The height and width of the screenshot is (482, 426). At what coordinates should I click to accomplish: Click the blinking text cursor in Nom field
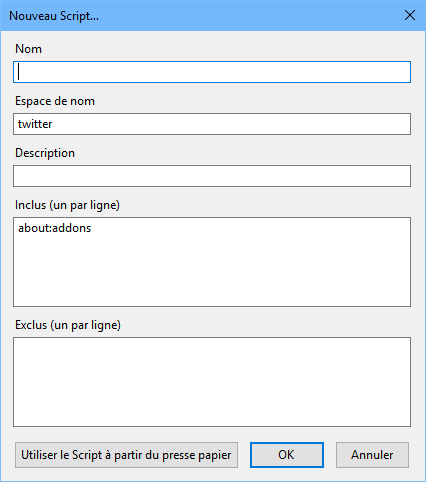[19, 72]
